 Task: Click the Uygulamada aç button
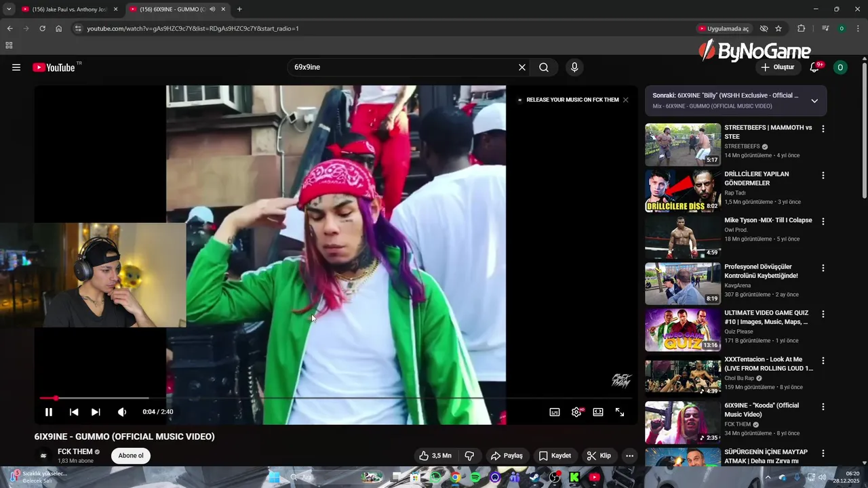coord(724,28)
